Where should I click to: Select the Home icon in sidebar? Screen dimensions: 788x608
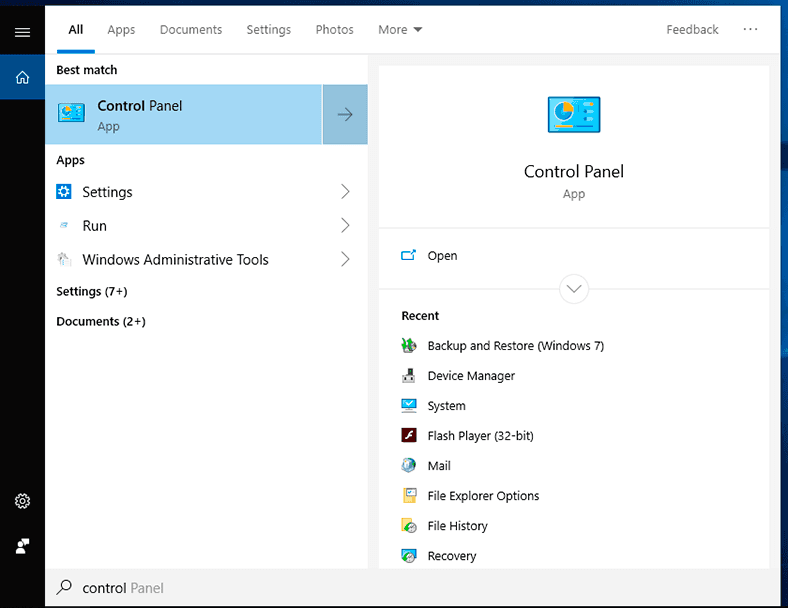[x=22, y=77]
